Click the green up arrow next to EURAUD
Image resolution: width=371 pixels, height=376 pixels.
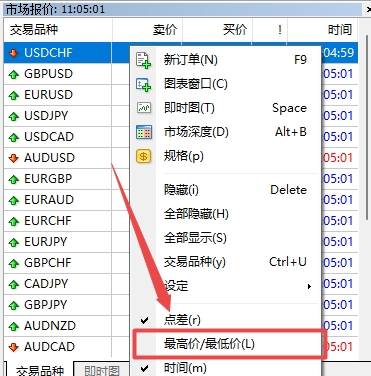click(x=14, y=200)
